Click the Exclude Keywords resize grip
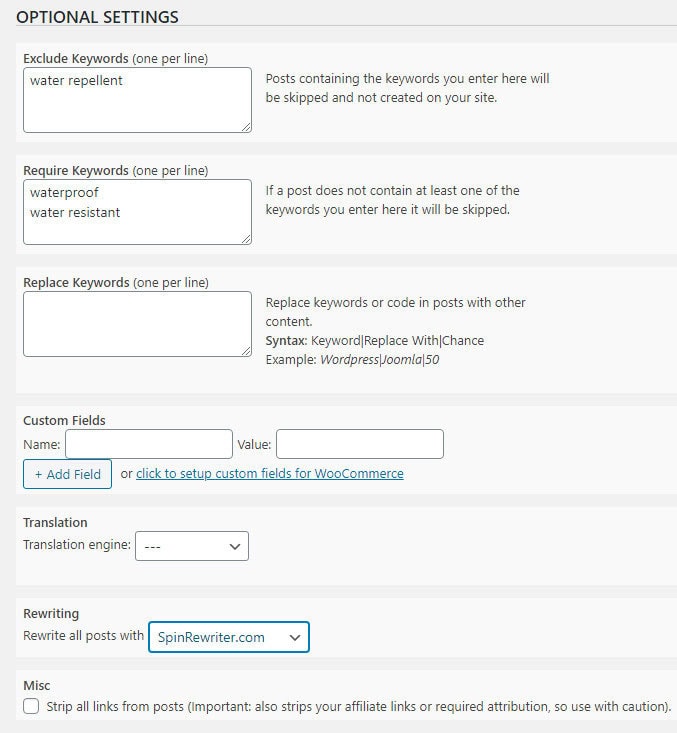Image resolution: width=677 pixels, height=733 pixels. pos(246,127)
